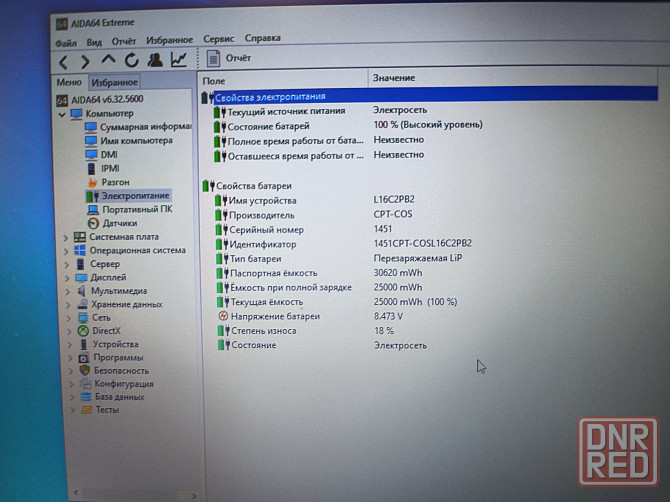Viewport: 670px width, 502px height.
Task: Click the Программы tree icon
Action: pos(84,358)
